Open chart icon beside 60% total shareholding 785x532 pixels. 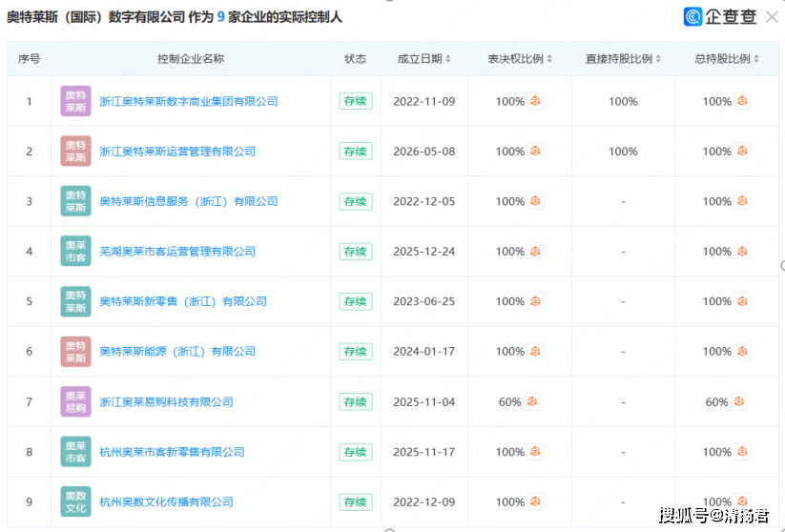738,401
